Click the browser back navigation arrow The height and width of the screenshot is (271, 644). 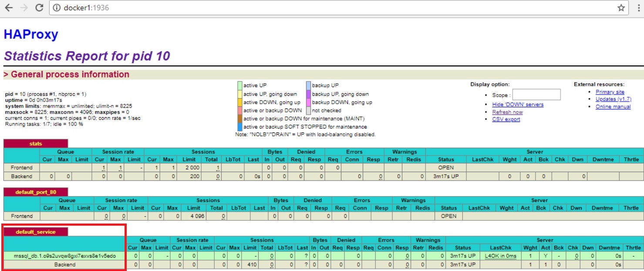click(10, 7)
